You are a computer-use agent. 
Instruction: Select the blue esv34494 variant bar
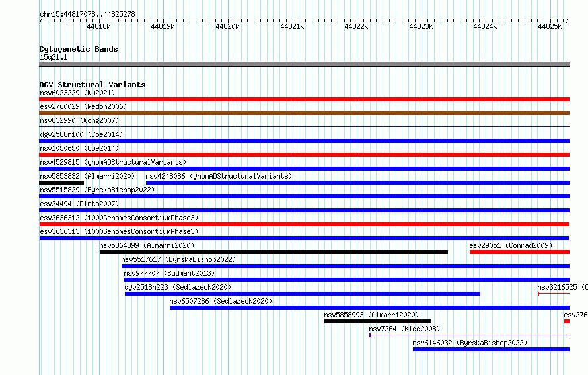click(x=304, y=210)
